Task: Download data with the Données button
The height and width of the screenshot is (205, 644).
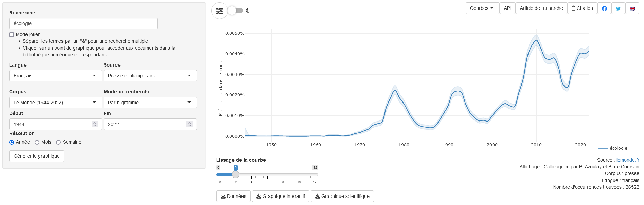Action: [x=233, y=196]
